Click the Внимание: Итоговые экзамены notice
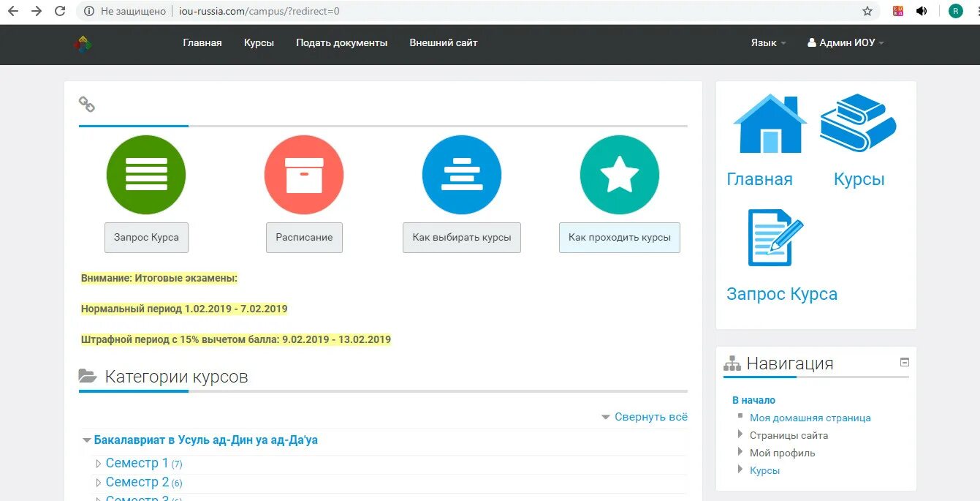 [x=159, y=278]
